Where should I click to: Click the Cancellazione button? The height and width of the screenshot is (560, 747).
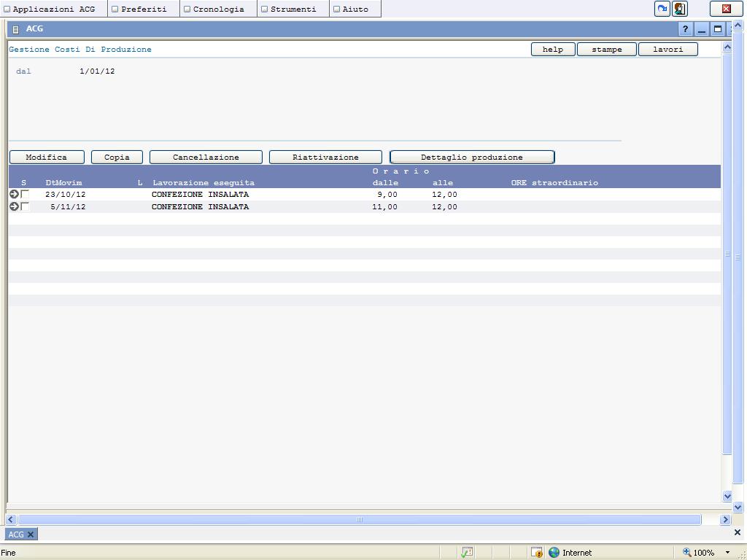(206, 157)
